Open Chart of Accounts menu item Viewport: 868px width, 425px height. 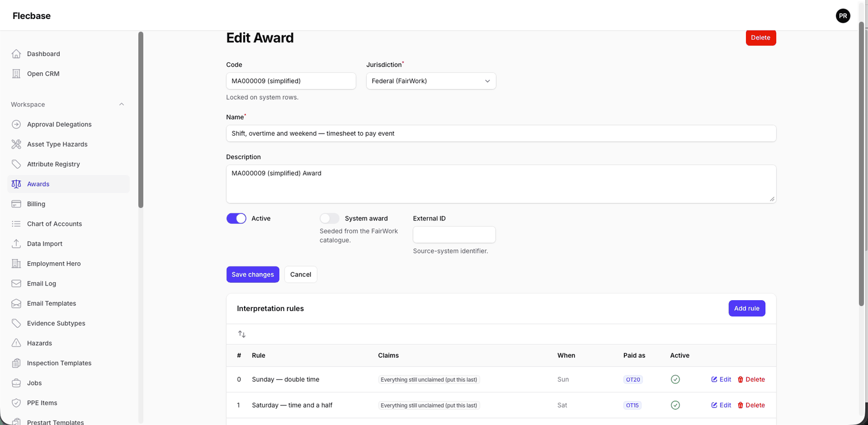[68, 224]
